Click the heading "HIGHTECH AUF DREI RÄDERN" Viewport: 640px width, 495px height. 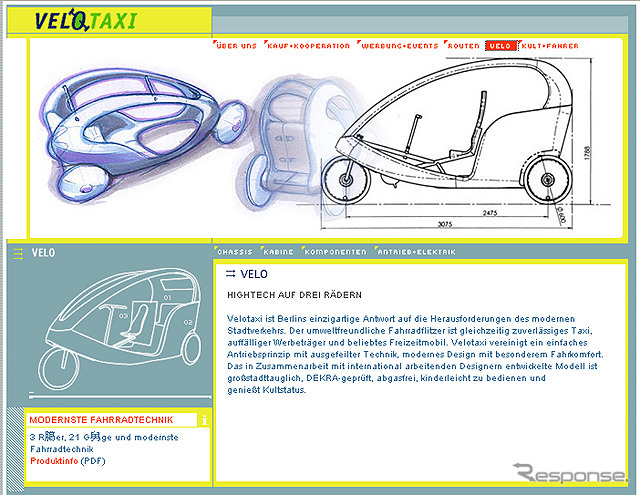pos(294,295)
